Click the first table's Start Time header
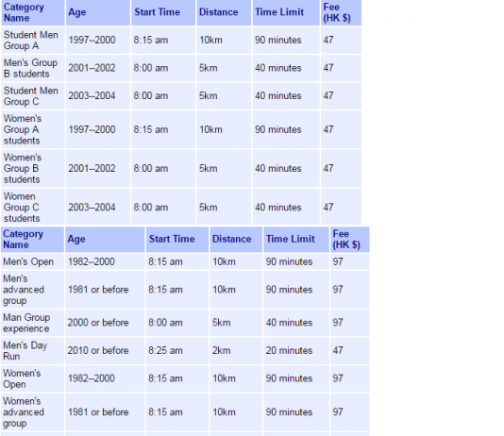The width and height of the screenshot is (504, 436). tap(163, 12)
